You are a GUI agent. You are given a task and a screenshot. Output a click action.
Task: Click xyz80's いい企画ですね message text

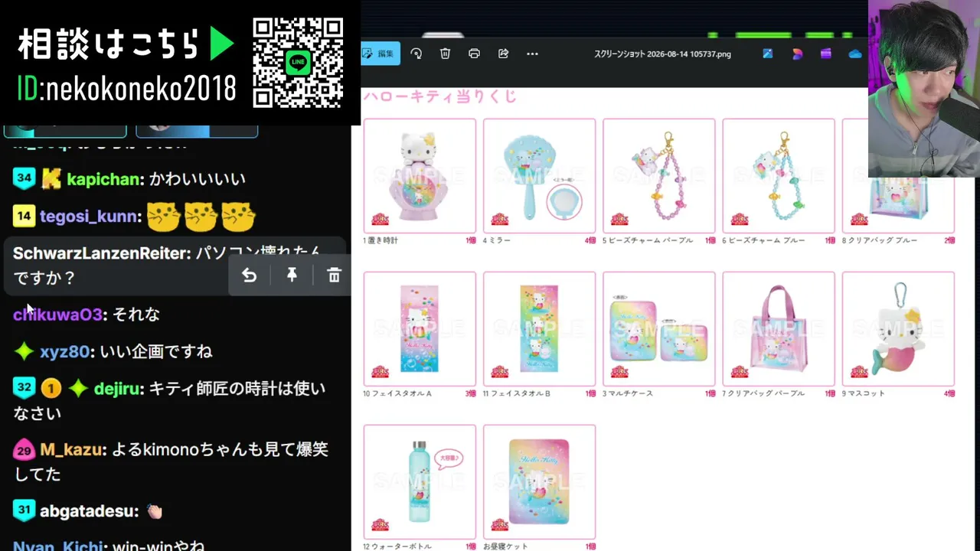point(156,352)
